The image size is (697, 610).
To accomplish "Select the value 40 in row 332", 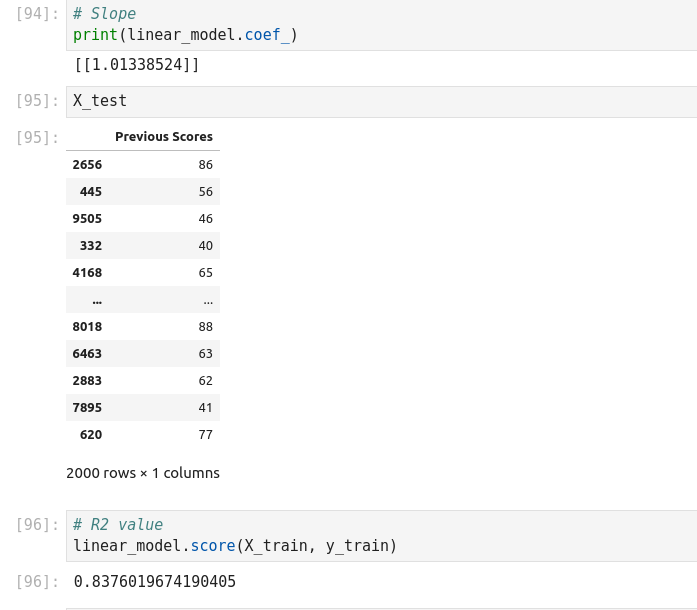I will 206,245.
